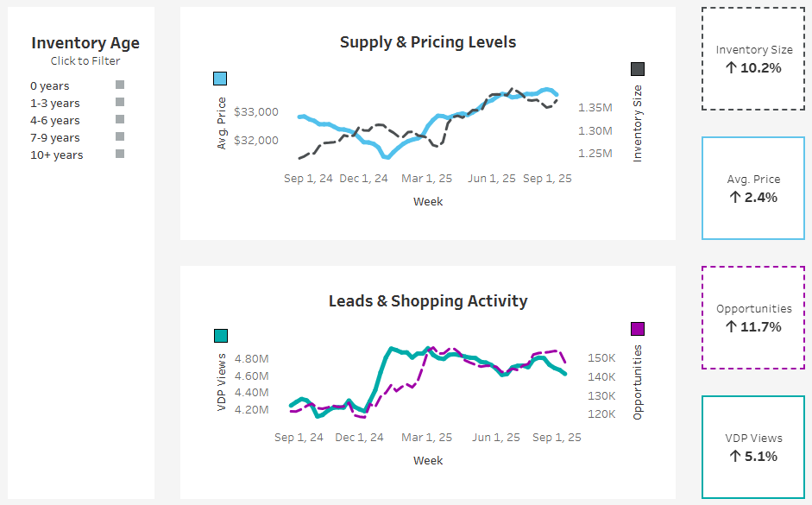Click the Supply & Pricing Levels chart title
This screenshot has width=812, height=505.
[x=428, y=42]
